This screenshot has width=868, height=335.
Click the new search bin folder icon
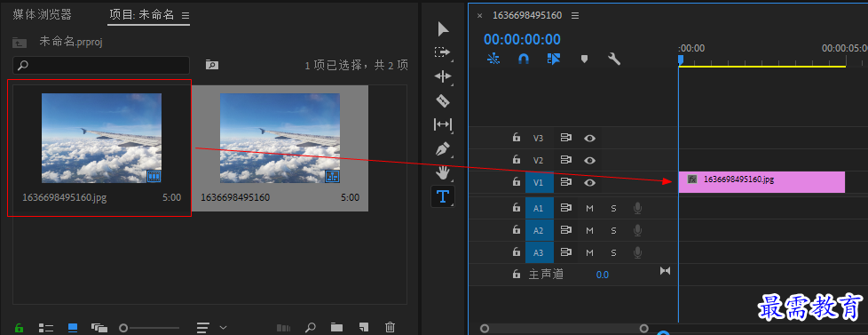[x=211, y=65]
